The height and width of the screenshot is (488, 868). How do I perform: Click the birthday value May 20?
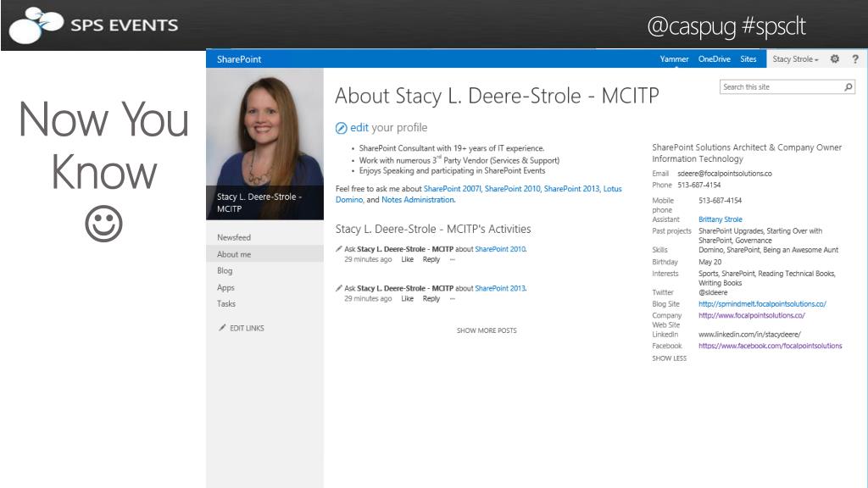(709, 263)
